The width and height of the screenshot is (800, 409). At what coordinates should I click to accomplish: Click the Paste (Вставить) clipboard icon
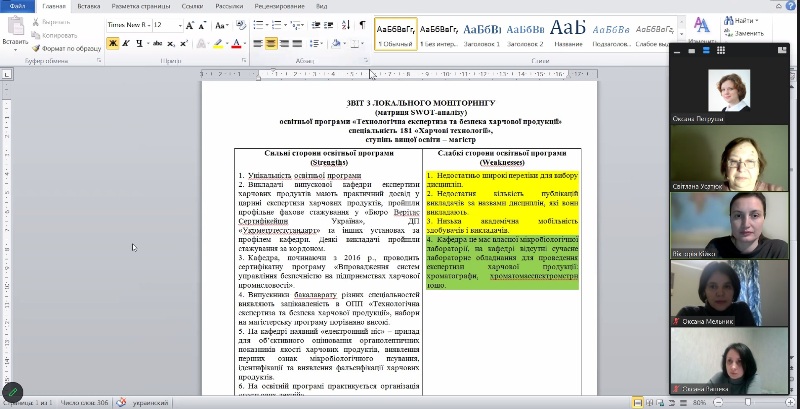point(15,27)
